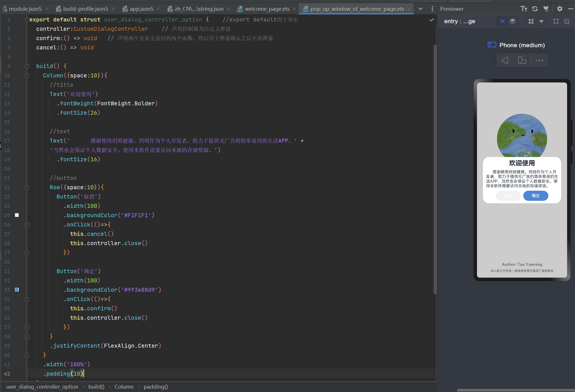Screen dimensions: 575x392
Task: Click the fold end marker at line 29
Action: [x=27, y=252]
